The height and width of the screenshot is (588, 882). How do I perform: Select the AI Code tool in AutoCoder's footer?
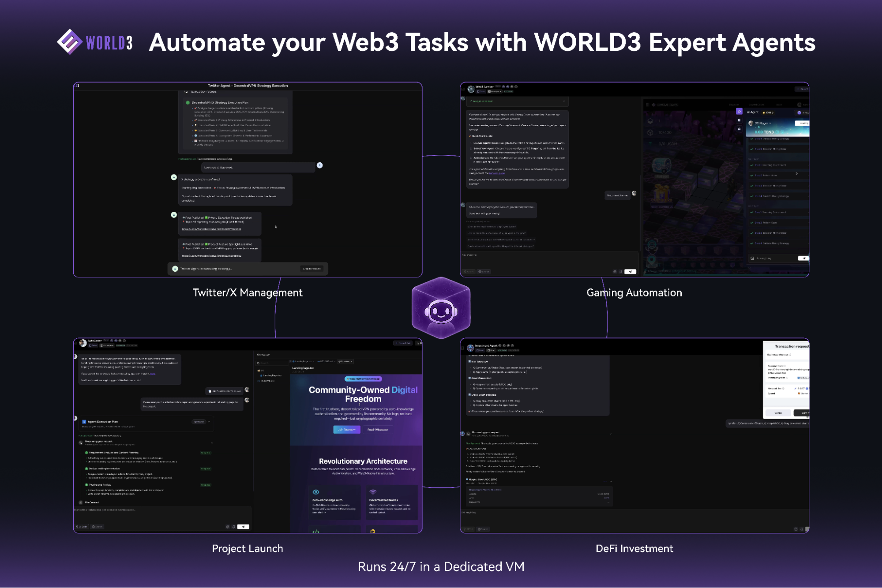tap(83, 526)
